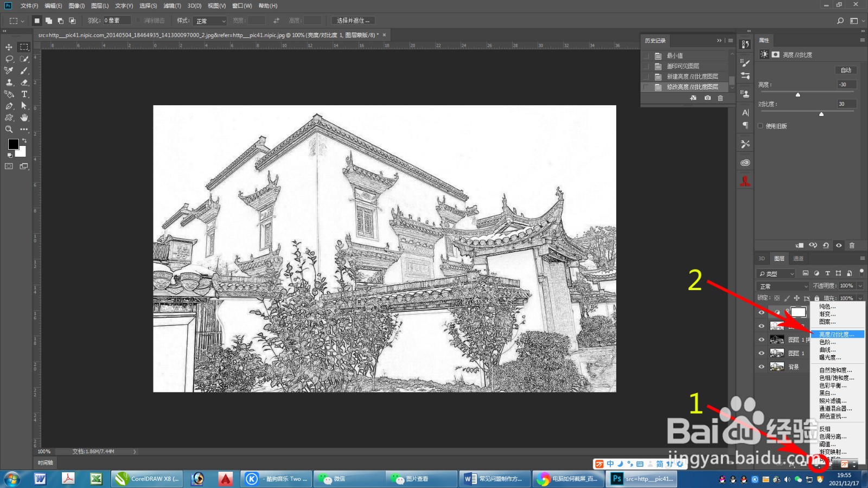This screenshot has width=868, height=488.
Task: Reset default foreground and background colors
Action: pyautogui.click(x=10, y=155)
